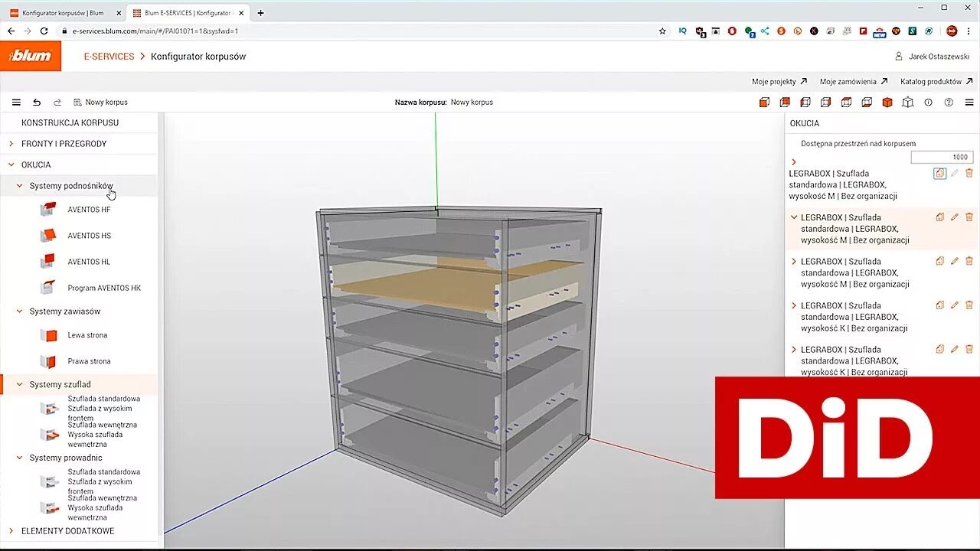The height and width of the screenshot is (551, 980).
Task: Open help question mark icon
Action: tap(949, 102)
